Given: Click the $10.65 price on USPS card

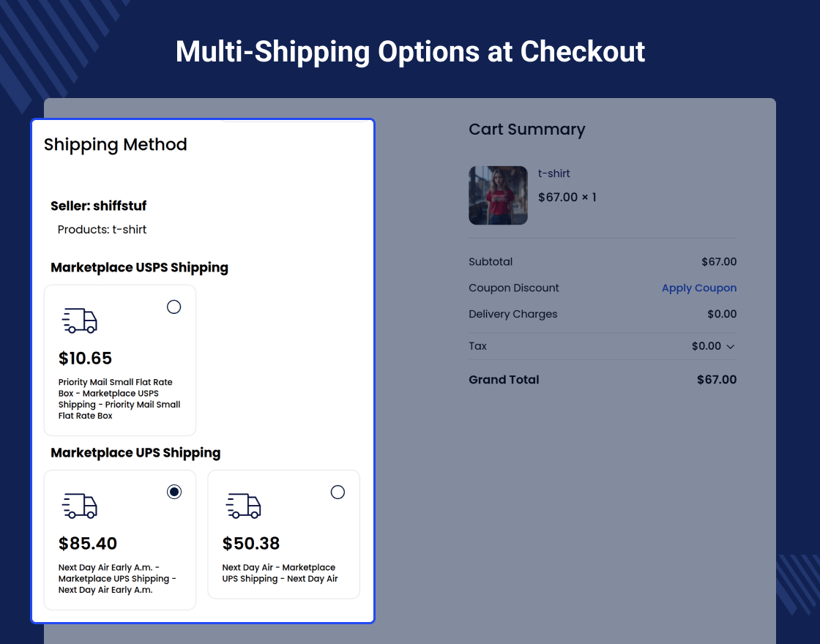Looking at the screenshot, I should click(x=85, y=359).
